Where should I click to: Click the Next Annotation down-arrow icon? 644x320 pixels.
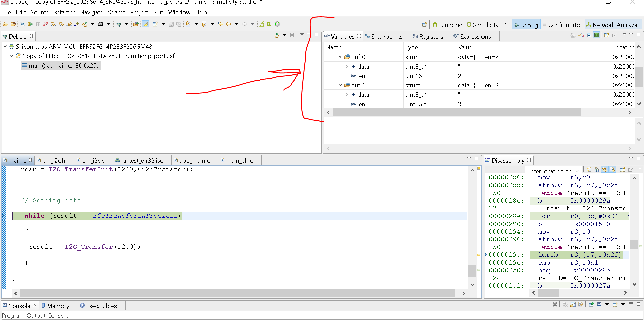click(188, 24)
